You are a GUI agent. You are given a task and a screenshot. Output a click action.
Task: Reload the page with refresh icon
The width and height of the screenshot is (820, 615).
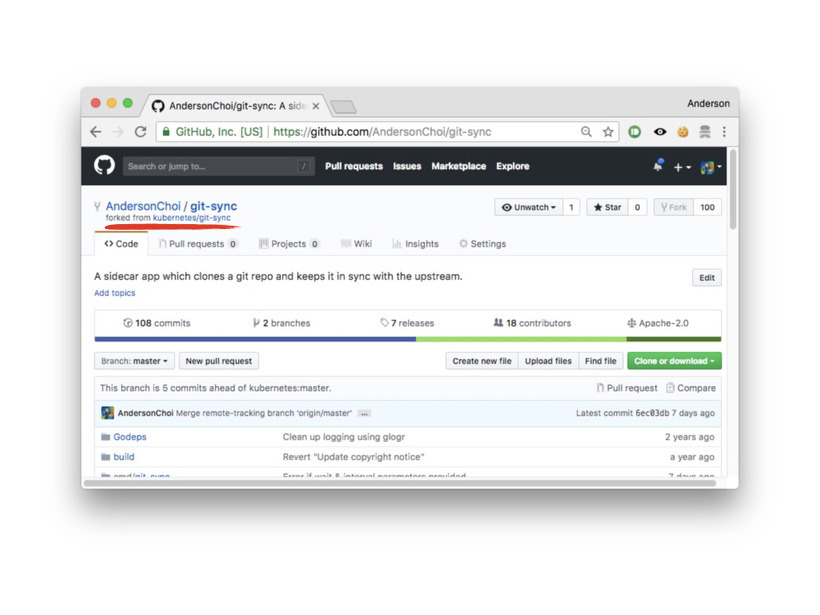click(x=140, y=132)
